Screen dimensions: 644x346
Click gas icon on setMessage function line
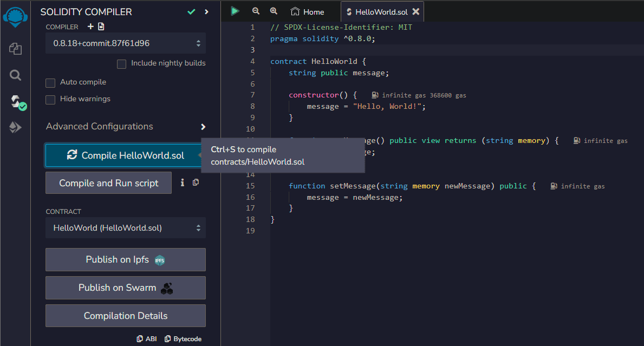[554, 186]
